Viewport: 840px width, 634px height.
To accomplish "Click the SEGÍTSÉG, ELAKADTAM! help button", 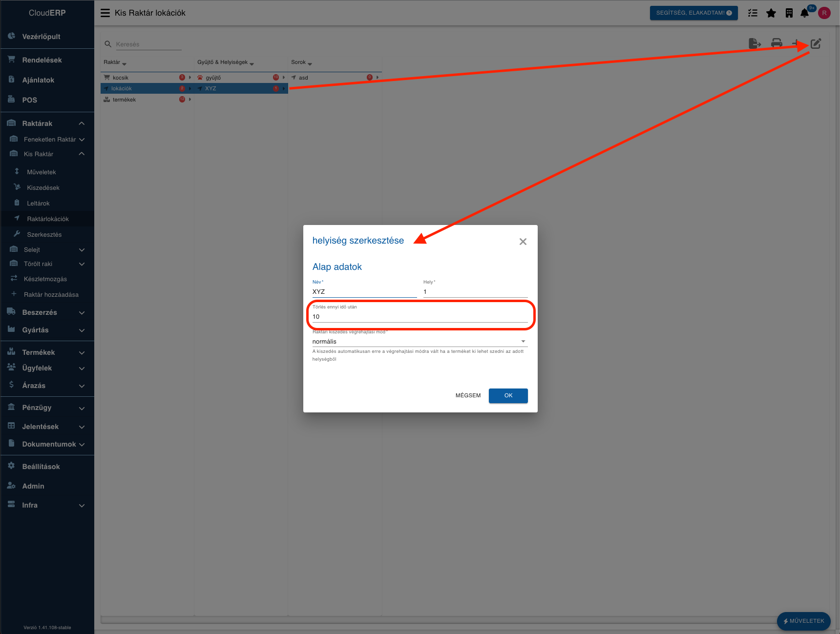I will point(693,13).
